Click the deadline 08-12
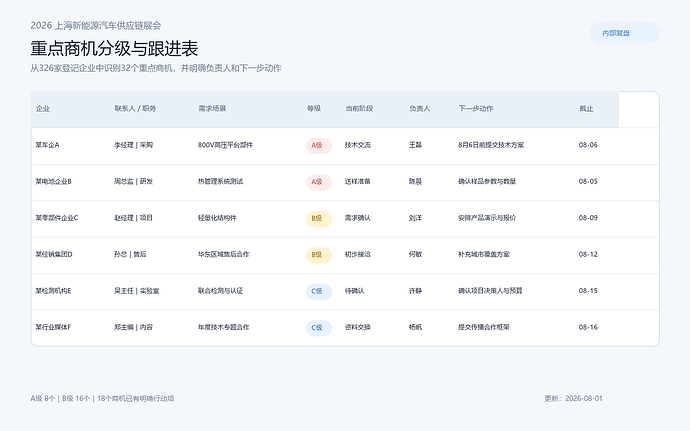This screenshot has height=431, width=690. coord(588,254)
